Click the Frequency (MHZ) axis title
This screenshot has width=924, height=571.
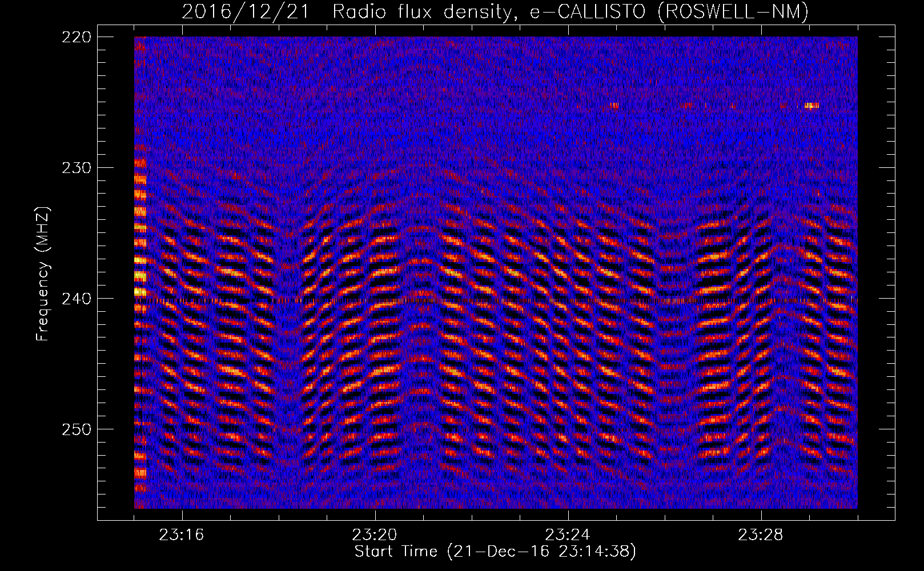(43, 274)
